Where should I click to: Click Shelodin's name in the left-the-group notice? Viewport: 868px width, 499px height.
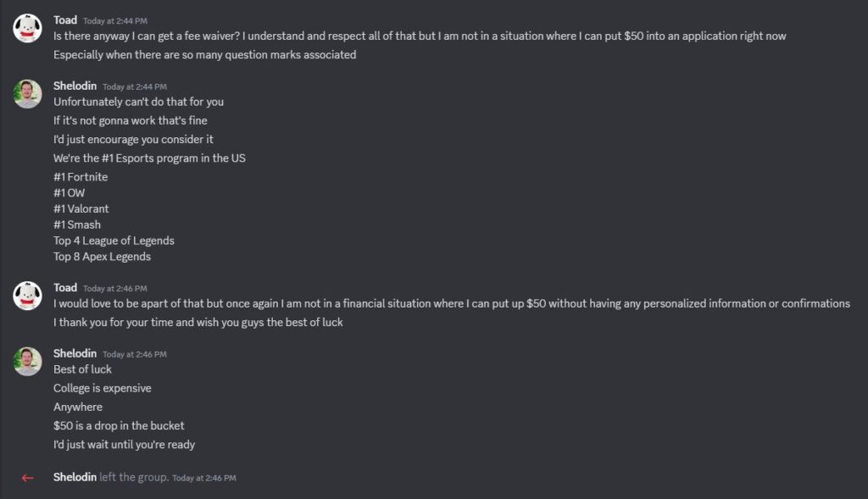pyautogui.click(x=75, y=477)
